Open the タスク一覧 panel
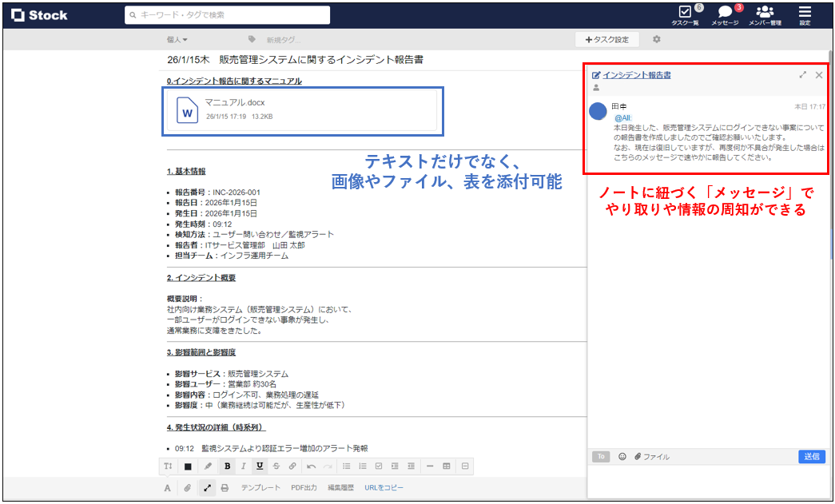The image size is (835, 504). pos(686,14)
